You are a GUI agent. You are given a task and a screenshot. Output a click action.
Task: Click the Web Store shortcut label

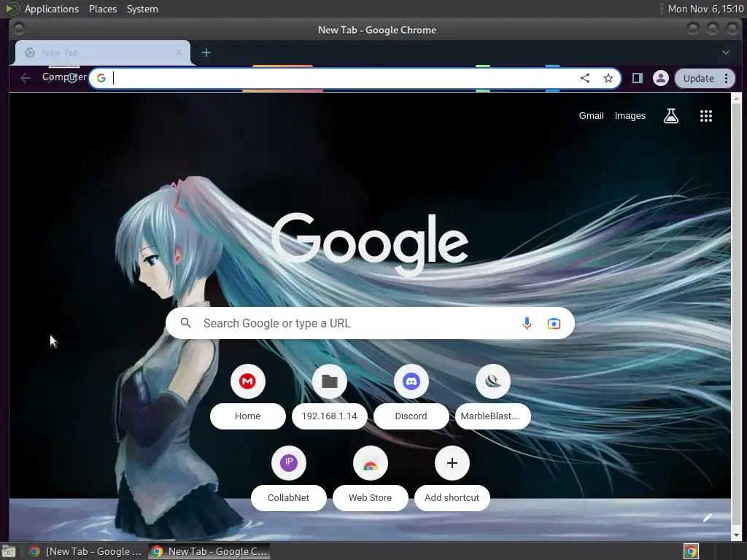point(370,497)
